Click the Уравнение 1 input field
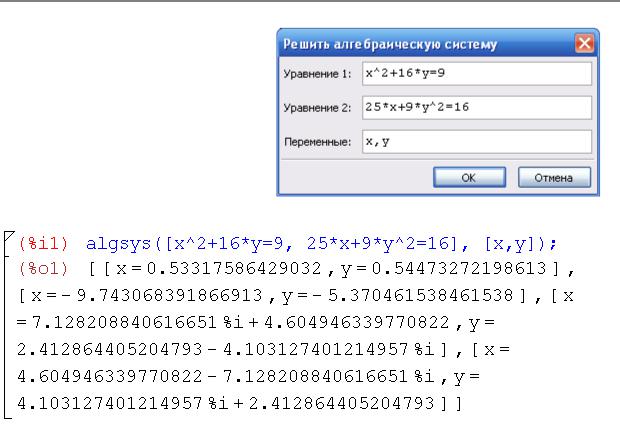This screenshot has width=620, height=424. click(477, 73)
